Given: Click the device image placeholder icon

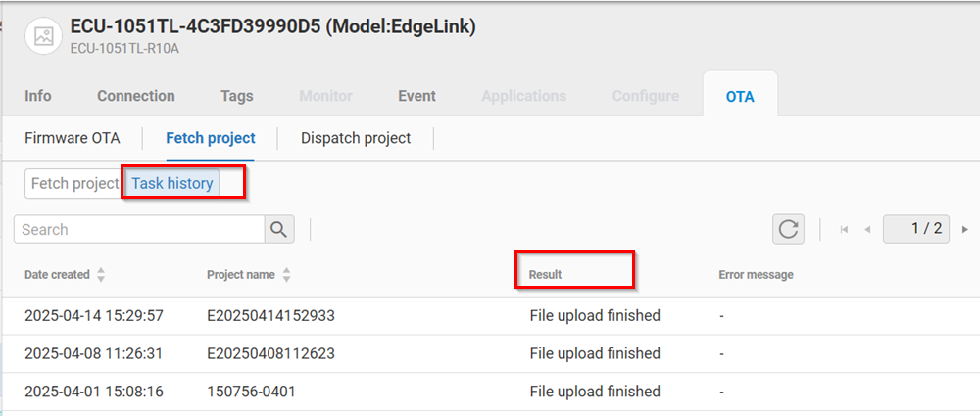Looking at the screenshot, I should (43, 36).
